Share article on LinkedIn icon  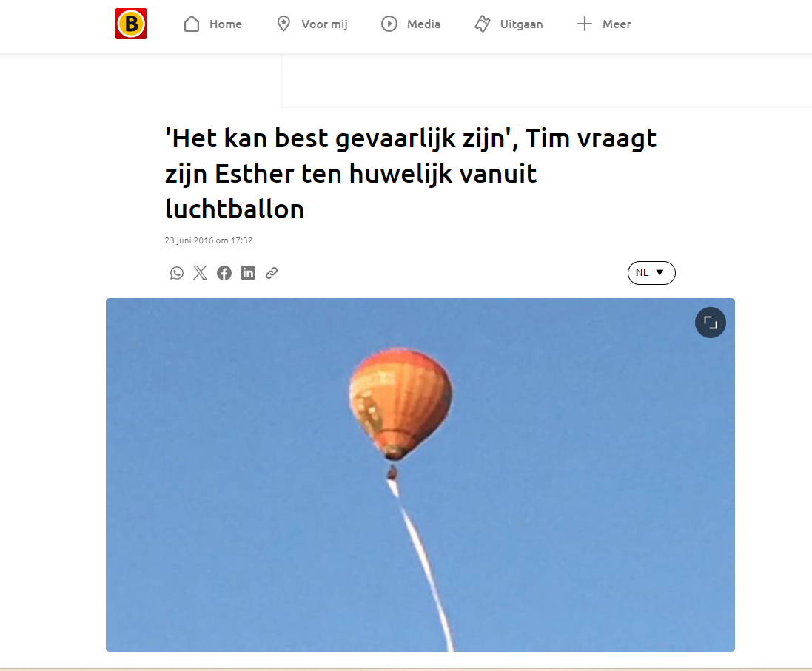[248, 273]
